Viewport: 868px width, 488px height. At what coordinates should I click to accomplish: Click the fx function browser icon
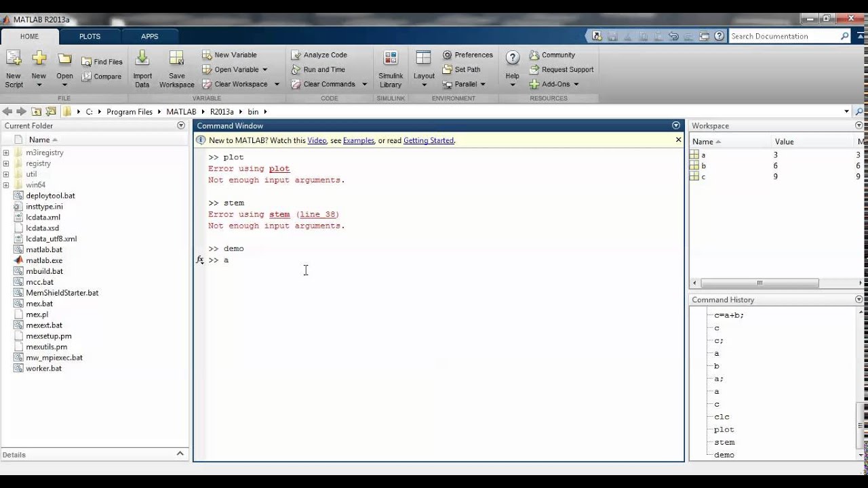point(200,260)
